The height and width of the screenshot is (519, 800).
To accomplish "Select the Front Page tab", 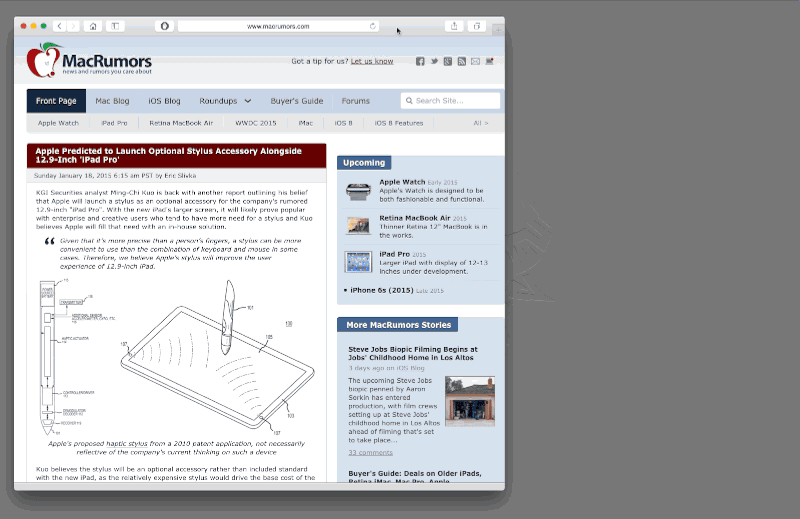I will (56, 101).
